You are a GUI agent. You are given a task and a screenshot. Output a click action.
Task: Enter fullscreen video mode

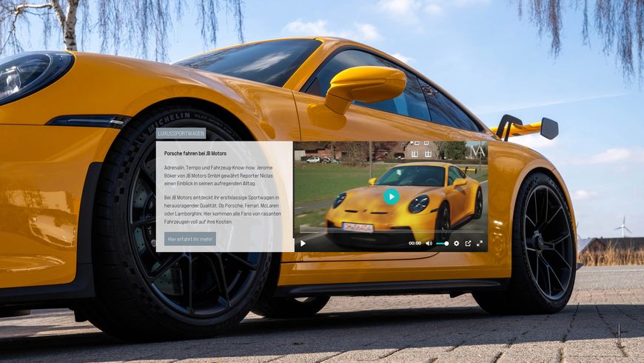tap(480, 243)
